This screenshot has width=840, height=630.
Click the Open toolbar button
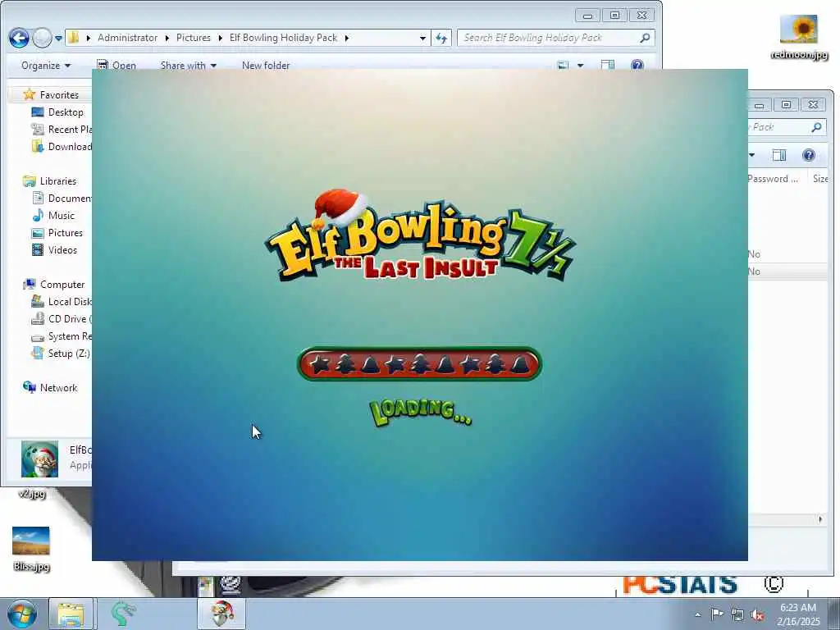(116, 65)
